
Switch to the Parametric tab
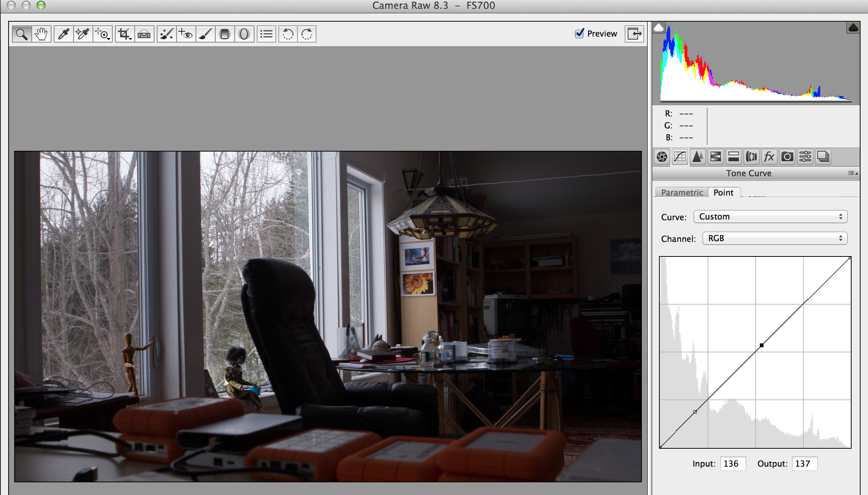click(682, 193)
